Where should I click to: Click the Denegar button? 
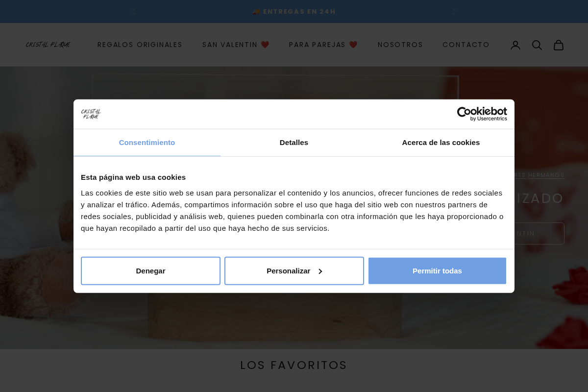pos(150,271)
